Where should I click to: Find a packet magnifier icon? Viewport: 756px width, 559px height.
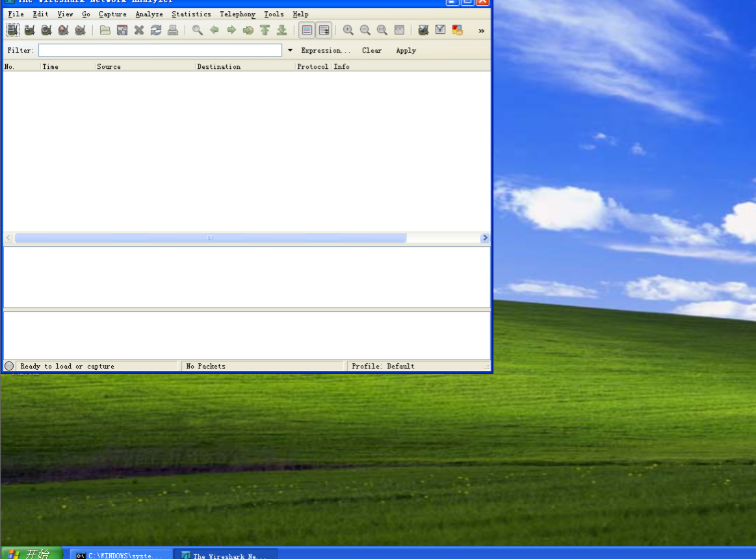point(197,30)
